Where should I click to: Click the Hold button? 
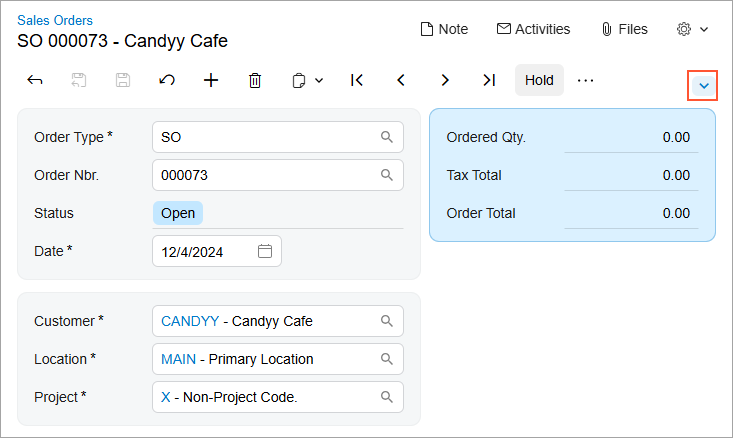pyautogui.click(x=539, y=81)
